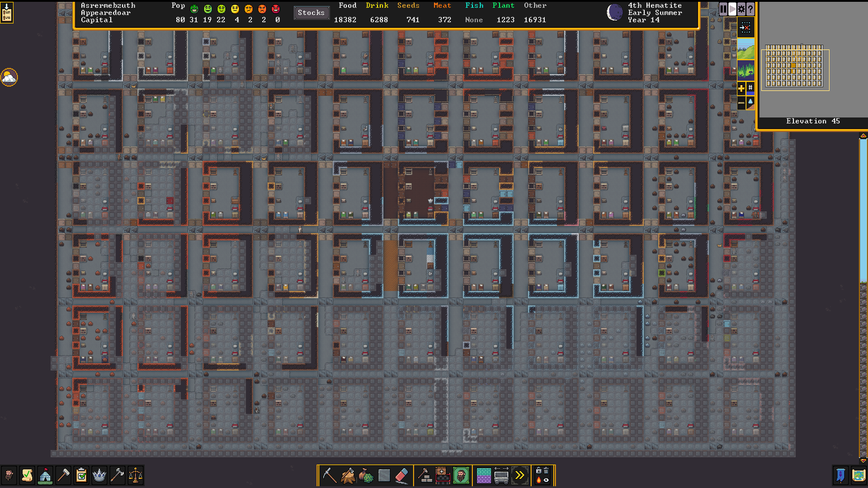Open the help question mark button
Image resolution: width=868 pixels, height=488 pixels.
[x=750, y=9]
